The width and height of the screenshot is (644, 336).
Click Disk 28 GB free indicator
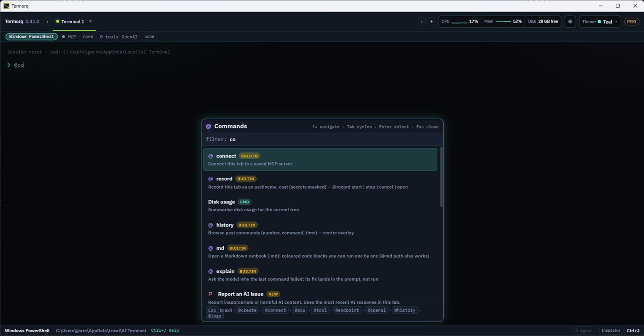point(543,22)
